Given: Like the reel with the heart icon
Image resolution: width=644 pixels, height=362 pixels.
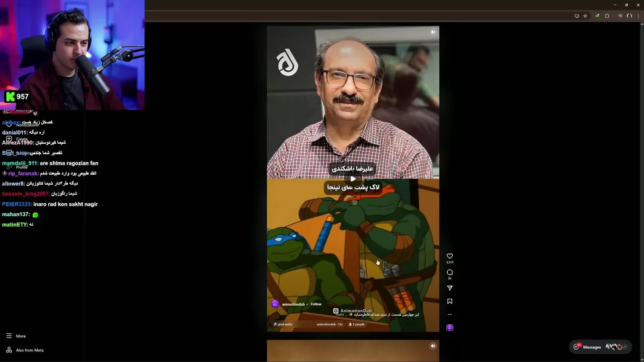Looking at the screenshot, I should [450, 256].
